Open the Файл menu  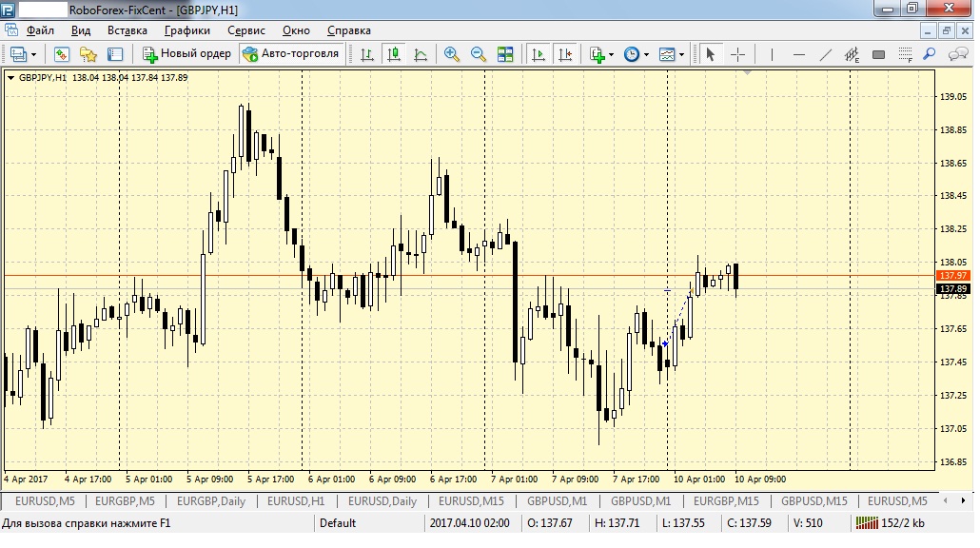pos(40,30)
